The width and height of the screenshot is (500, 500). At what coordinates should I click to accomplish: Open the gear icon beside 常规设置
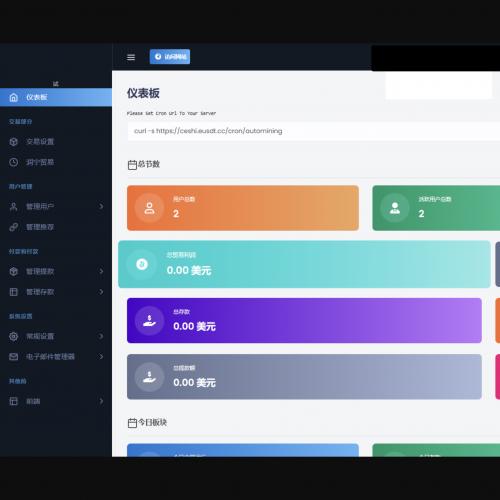coord(14,336)
